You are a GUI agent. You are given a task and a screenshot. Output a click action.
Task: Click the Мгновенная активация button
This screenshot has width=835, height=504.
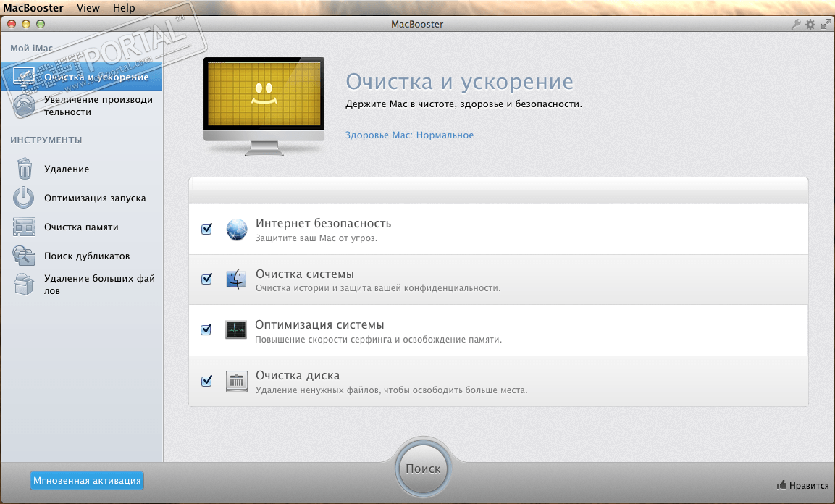click(x=87, y=481)
